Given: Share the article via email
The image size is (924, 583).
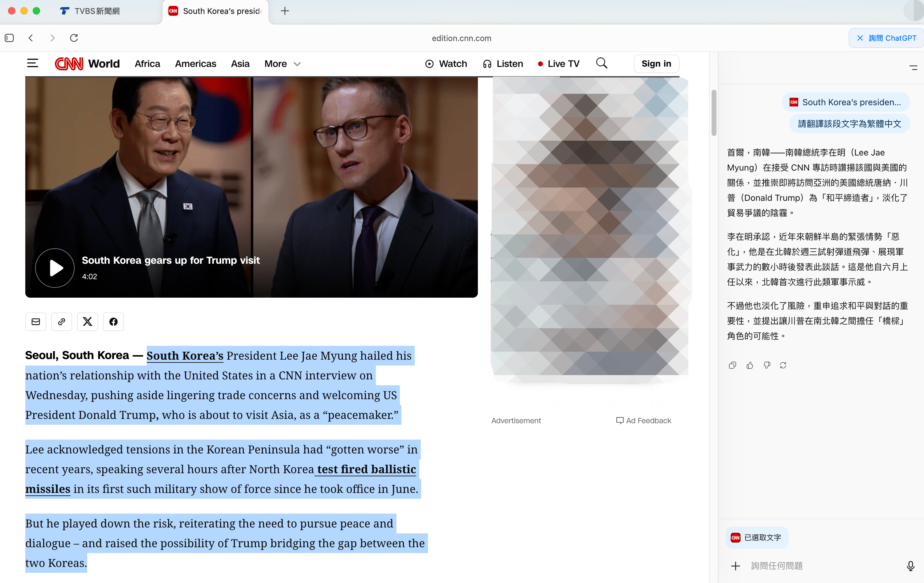Looking at the screenshot, I should point(35,322).
